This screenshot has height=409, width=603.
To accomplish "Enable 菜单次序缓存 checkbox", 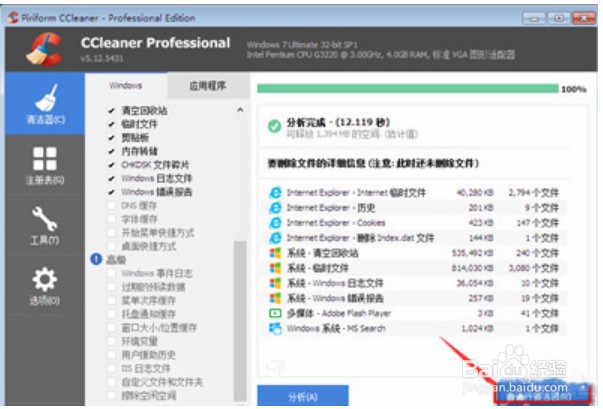I will 111,300.
